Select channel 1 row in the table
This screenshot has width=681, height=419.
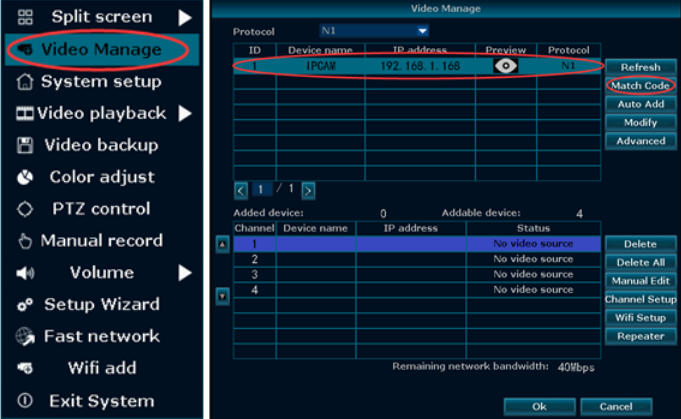pos(416,244)
